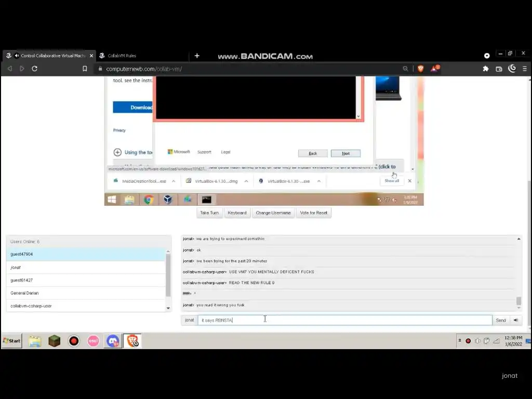Select collabvm-csharp-user in users list
This screenshot has width=532, height=399.
tap(86, 306)
